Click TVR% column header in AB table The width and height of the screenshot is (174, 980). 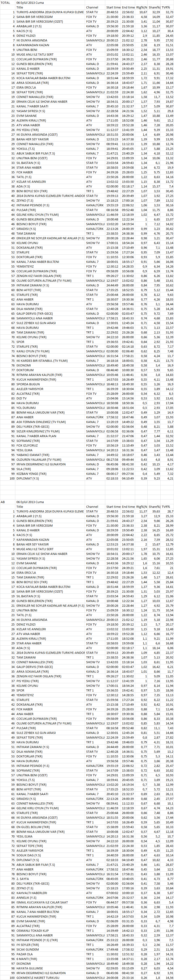(166, 507)
